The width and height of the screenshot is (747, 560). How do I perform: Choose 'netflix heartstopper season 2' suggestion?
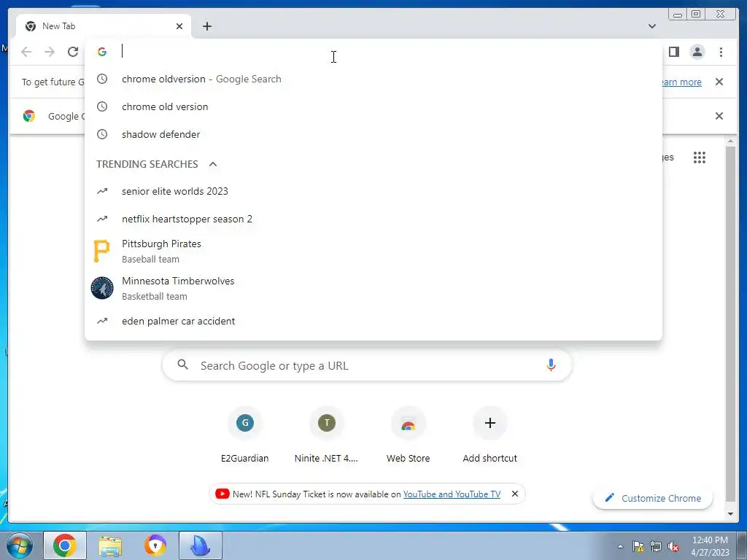click(373, 219)
